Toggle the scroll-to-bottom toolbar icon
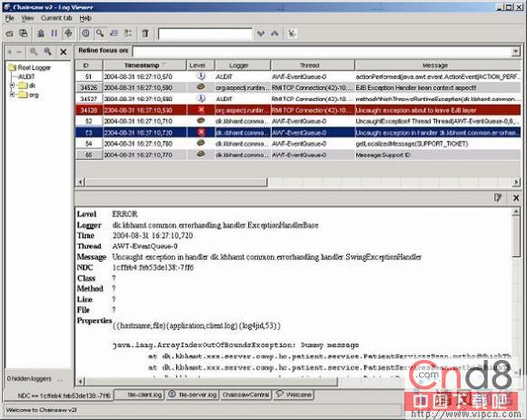This screenshot has width=527, height=420. pyautogui.click(x=68, y=34)
